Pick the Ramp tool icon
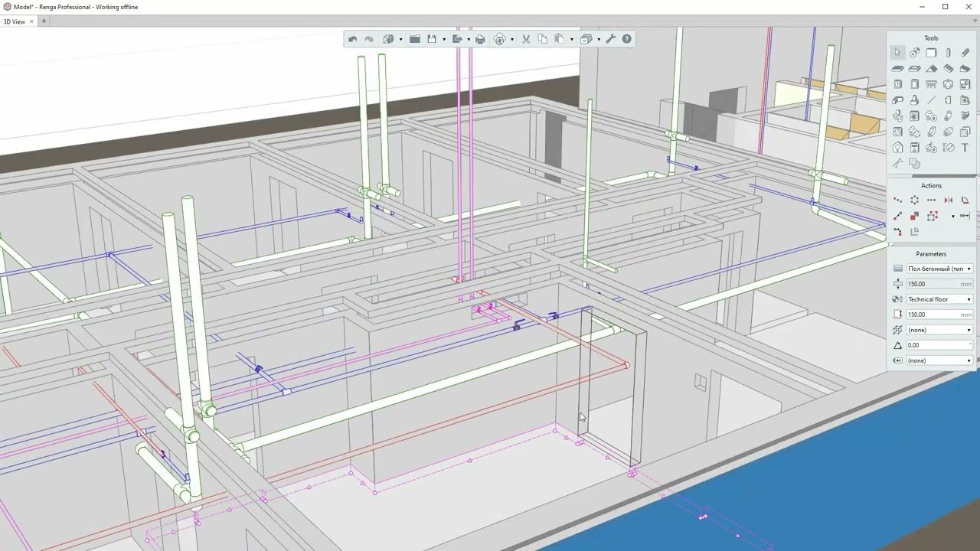This screenshot has height=551, width=980. click(x=965, y=68)
